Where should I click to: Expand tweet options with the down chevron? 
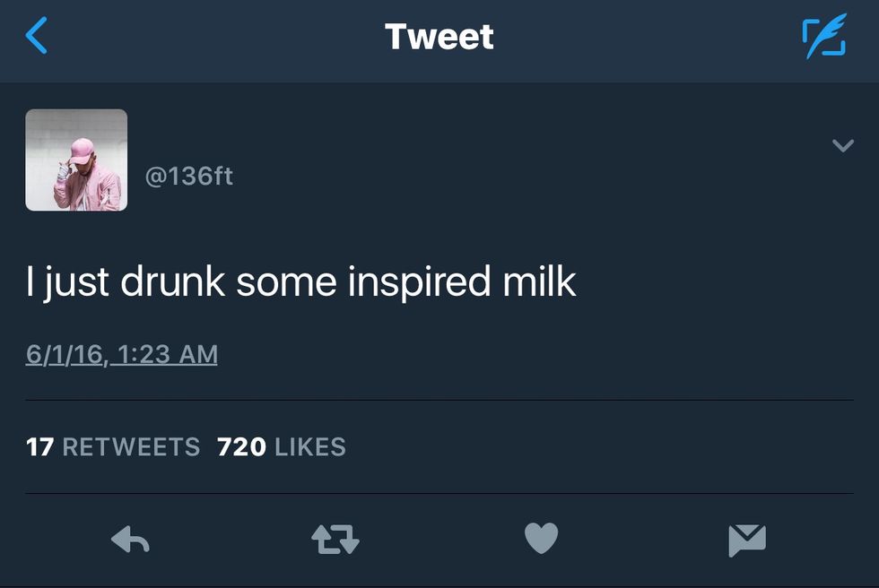pos(842,145)
